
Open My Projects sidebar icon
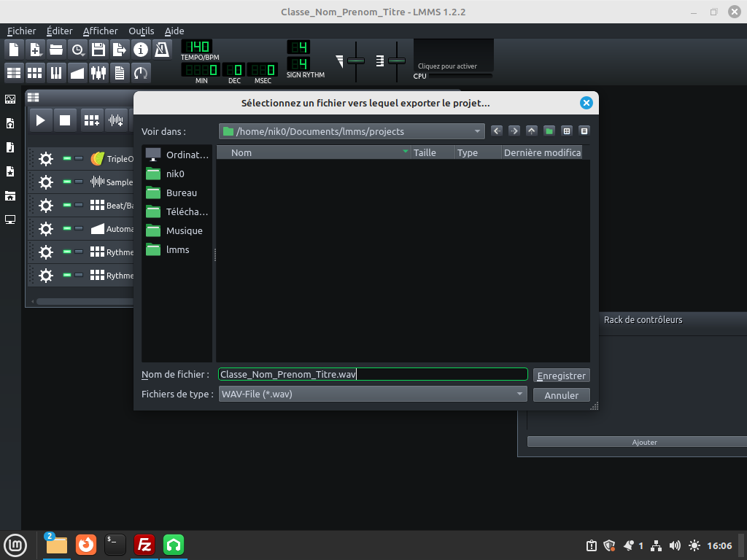click(10, 123)
